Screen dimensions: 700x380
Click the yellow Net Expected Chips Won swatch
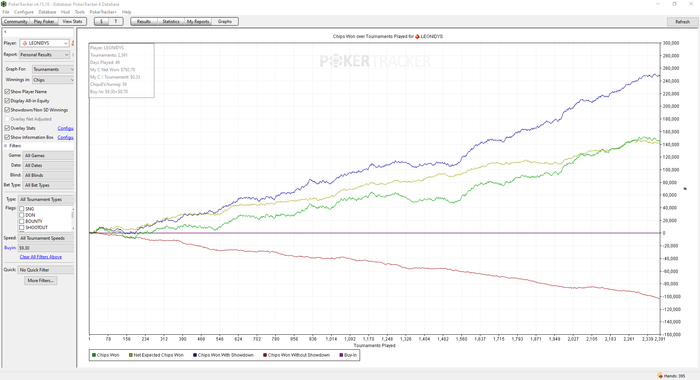pyautogui.click(x=131, y=355)
